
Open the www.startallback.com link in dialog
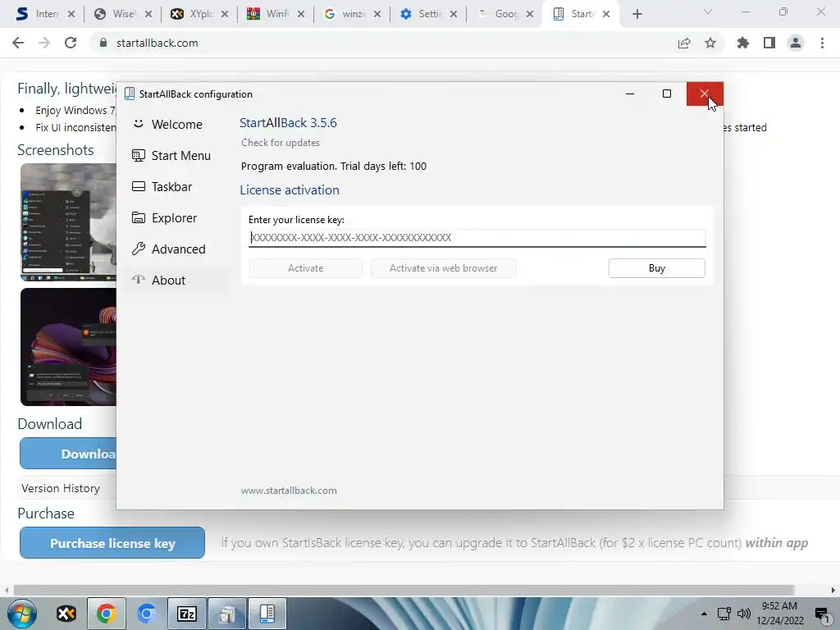coord(289,491)
